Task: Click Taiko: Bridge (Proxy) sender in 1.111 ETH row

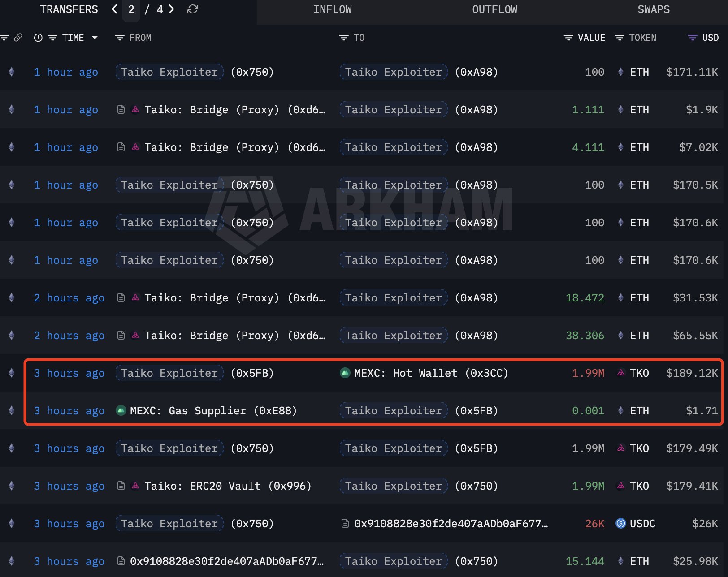Action: tap(235, 110)
